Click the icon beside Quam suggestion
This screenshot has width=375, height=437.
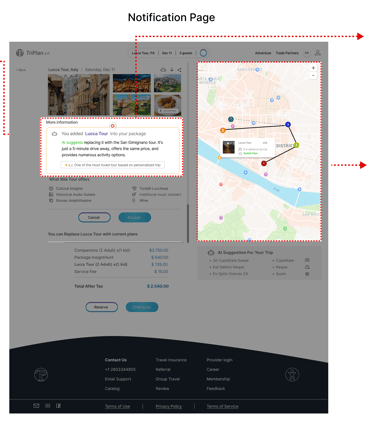pyautogui.click(x=307, y=274)
